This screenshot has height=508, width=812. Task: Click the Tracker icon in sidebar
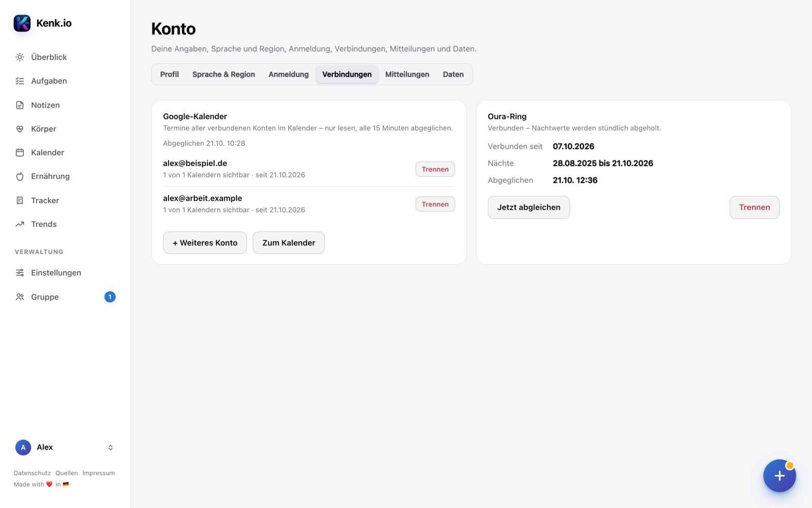tap(20, 201)
